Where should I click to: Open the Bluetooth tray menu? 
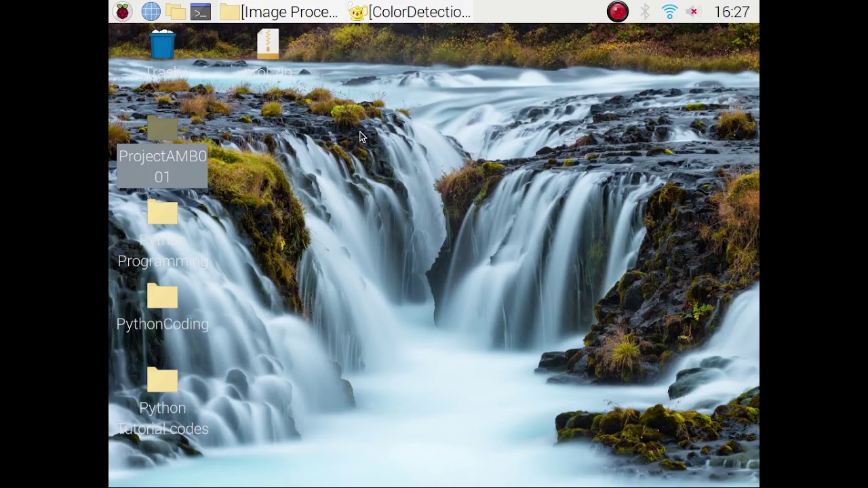pos(646,12)
